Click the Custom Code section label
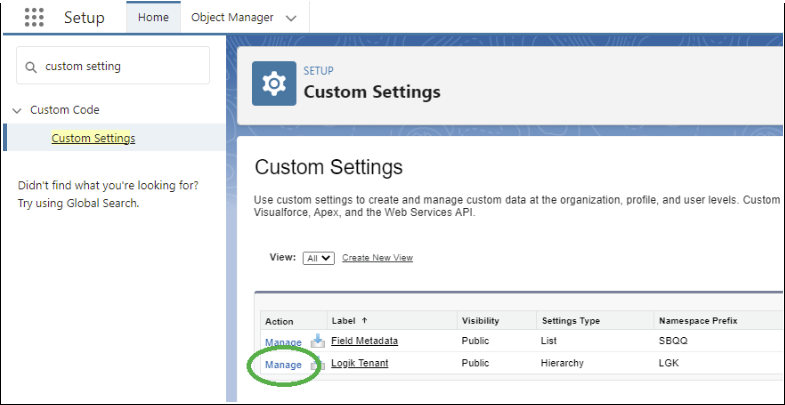 pyautogui.click(x=65, y=110)
